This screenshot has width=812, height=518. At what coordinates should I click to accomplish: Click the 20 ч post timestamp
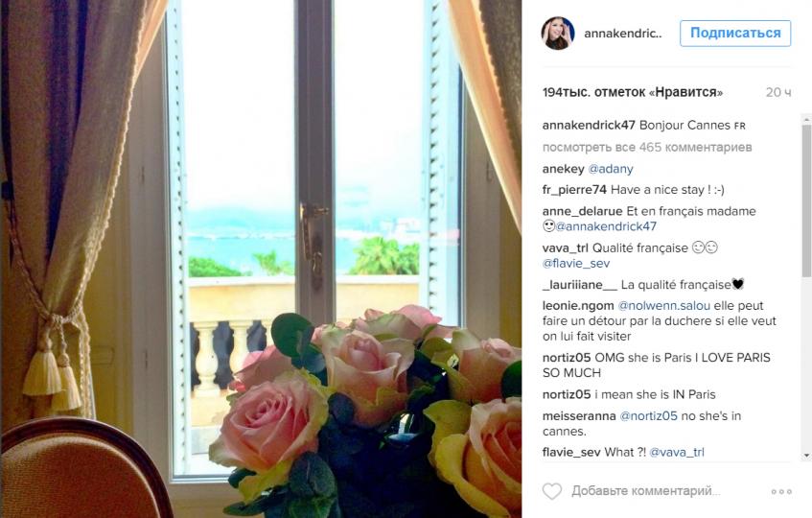tap(778, 93)
